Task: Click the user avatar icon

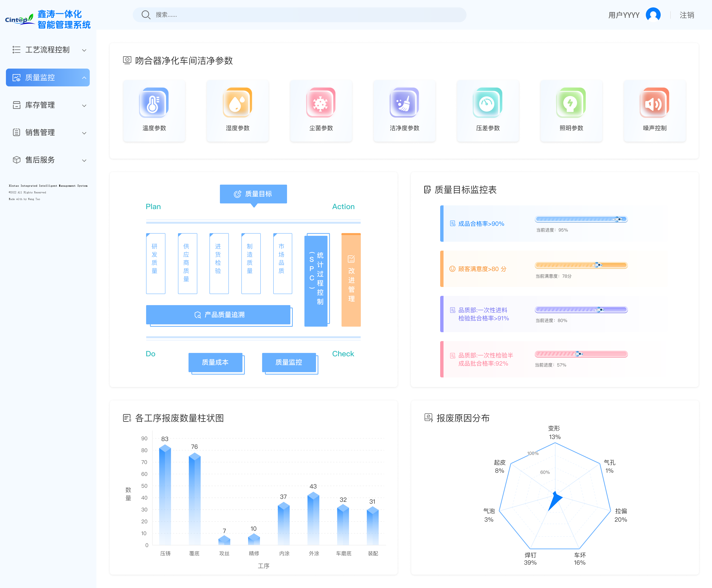Action: [653, 15]
